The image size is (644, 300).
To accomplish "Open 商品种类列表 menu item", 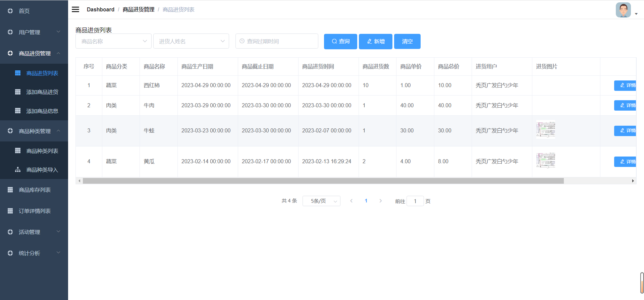I will coord(34,151).
